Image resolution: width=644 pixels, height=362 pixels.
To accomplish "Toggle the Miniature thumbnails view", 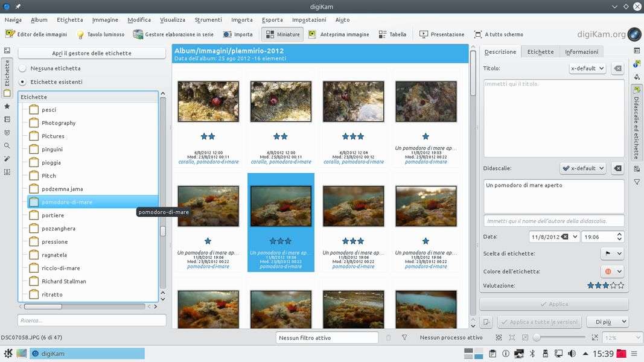I will pos(282,34).
